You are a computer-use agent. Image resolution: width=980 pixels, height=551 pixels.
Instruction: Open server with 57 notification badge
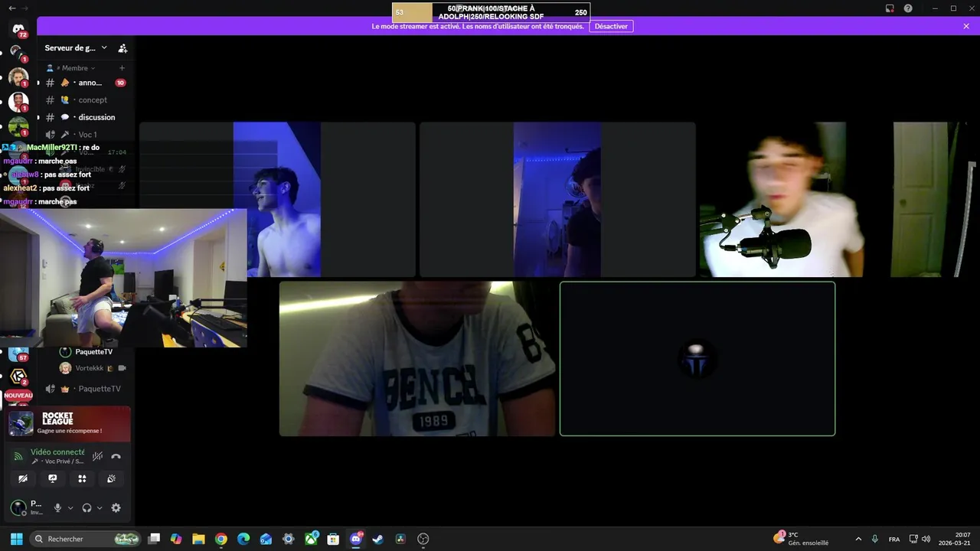pos(18,353)
